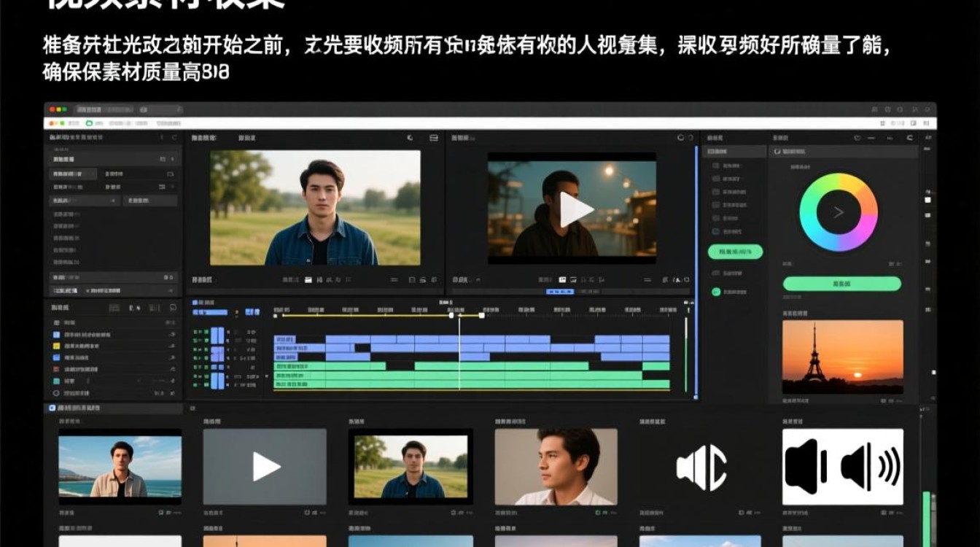The height and width of the screenshot is (547, 980).
Task: Select the gray placeholder clip with play arrow
Action: [x=265, y=467]
